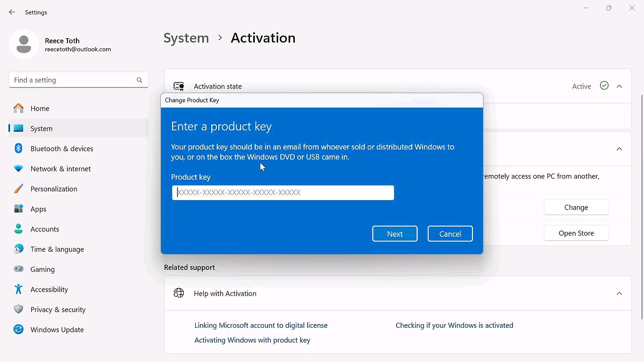Click the search magnifier icon
This screenshot has width=644, height=362.
[x=139, y=80]
